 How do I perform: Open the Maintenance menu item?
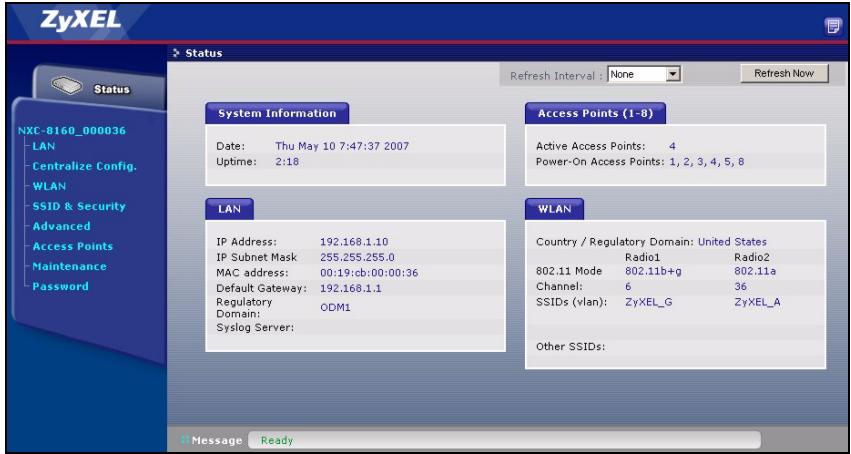click(x=69, y=266)
